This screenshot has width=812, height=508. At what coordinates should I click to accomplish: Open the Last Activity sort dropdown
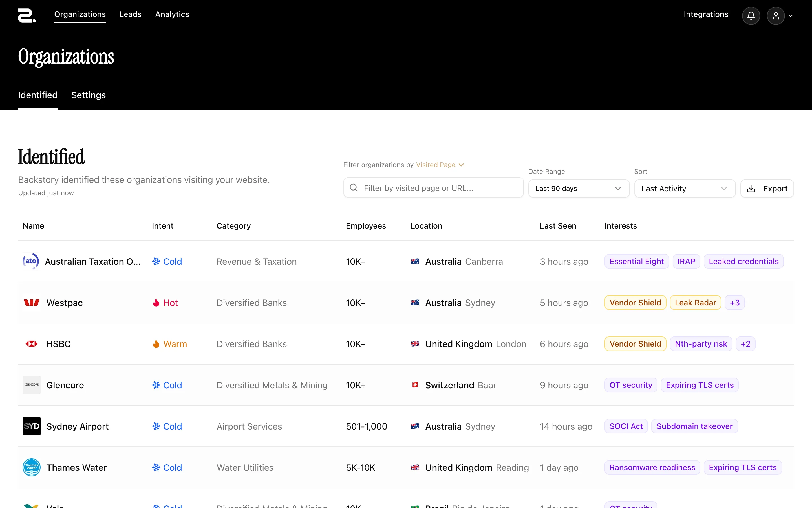[685, 189]
